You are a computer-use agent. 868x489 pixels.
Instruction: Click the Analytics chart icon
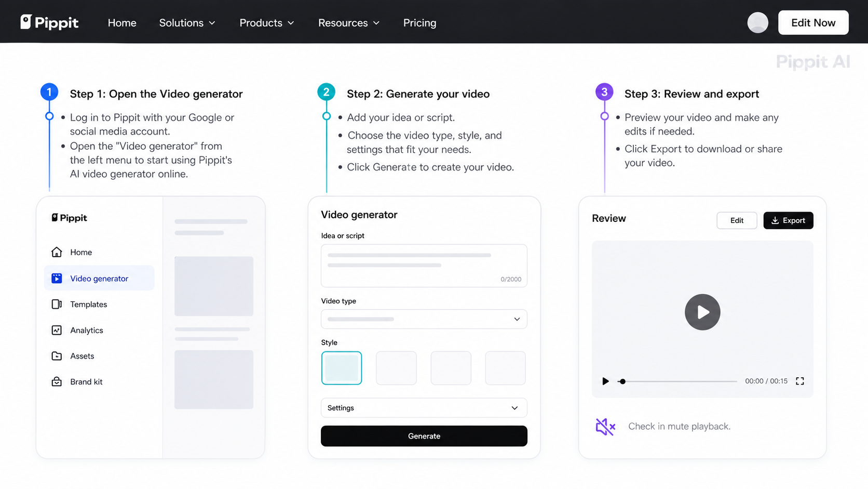coord(57,330)
